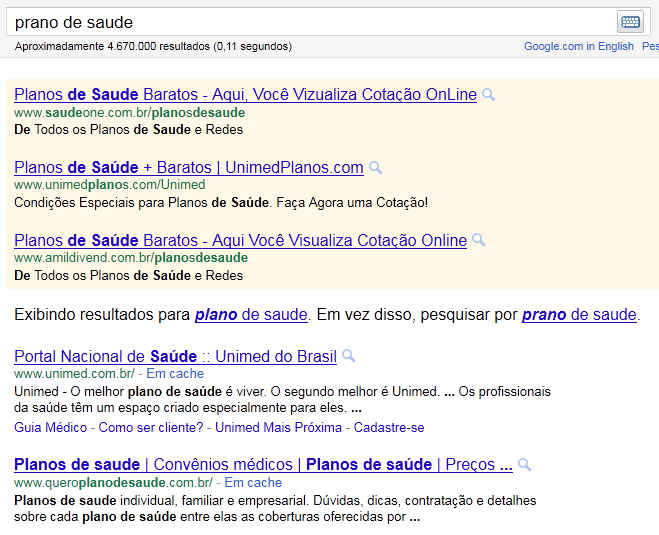The image size is (659, 535).
Task: Click snippet 'Unimed - O melhor plano de saúde é viver'
Action: click(140, 392)
